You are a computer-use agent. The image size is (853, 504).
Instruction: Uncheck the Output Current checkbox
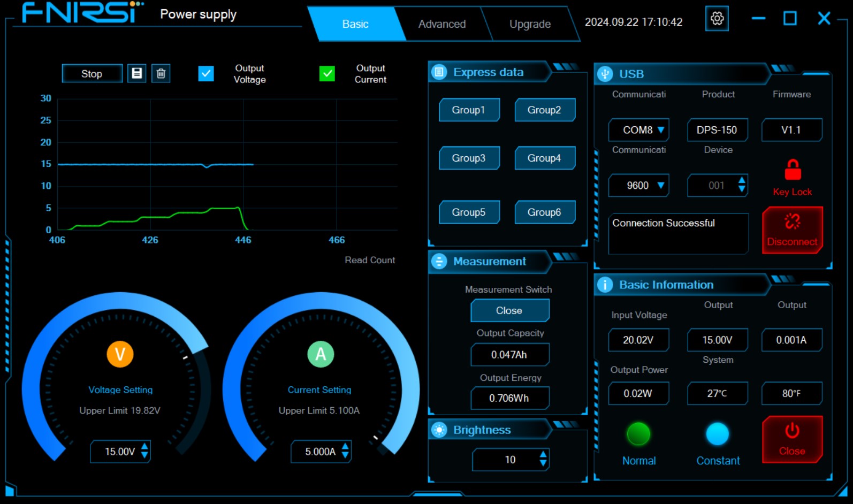[x=327, y=74]
